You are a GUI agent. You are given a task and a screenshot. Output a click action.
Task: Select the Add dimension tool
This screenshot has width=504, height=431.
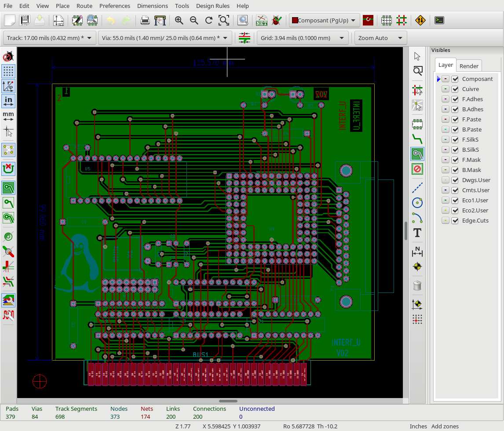click(x=417, y=252)
